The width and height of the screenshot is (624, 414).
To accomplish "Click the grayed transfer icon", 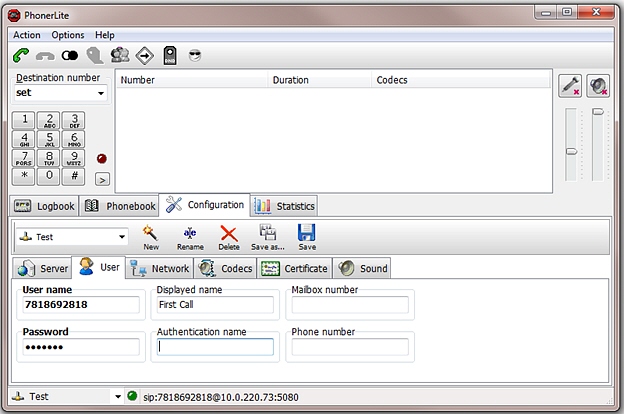I will 95,55.
